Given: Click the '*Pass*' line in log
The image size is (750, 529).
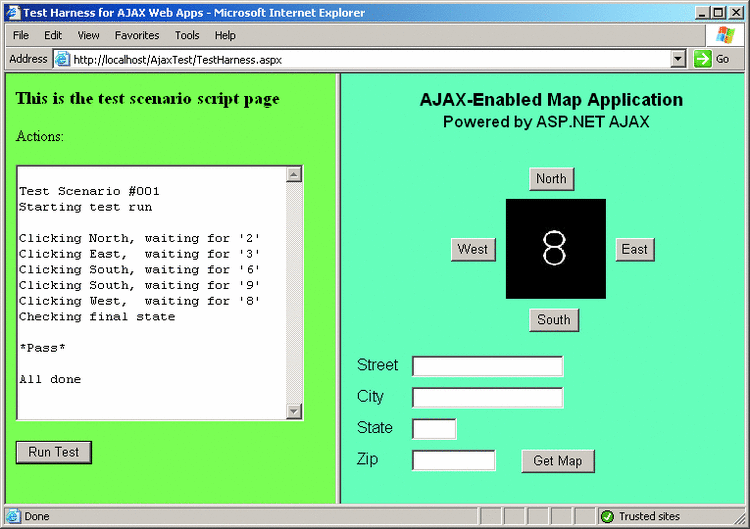Looking at the screenshot, I should (x=42, y=348).
